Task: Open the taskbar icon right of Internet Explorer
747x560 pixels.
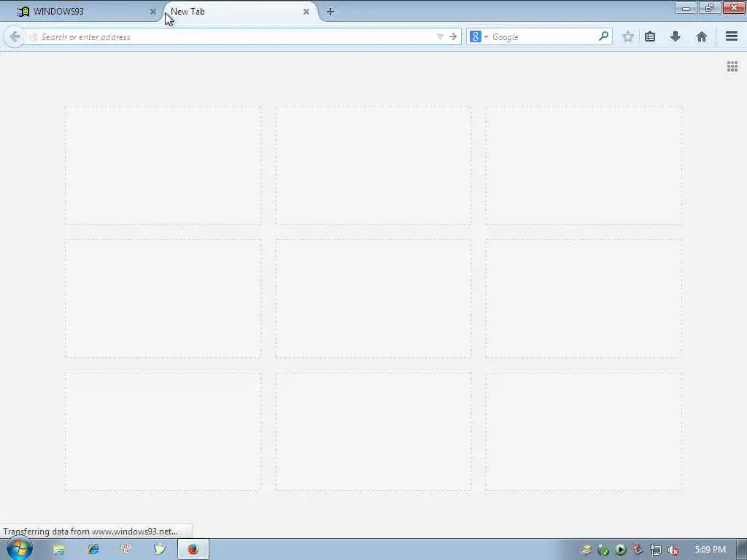Action: coord(125,550)
